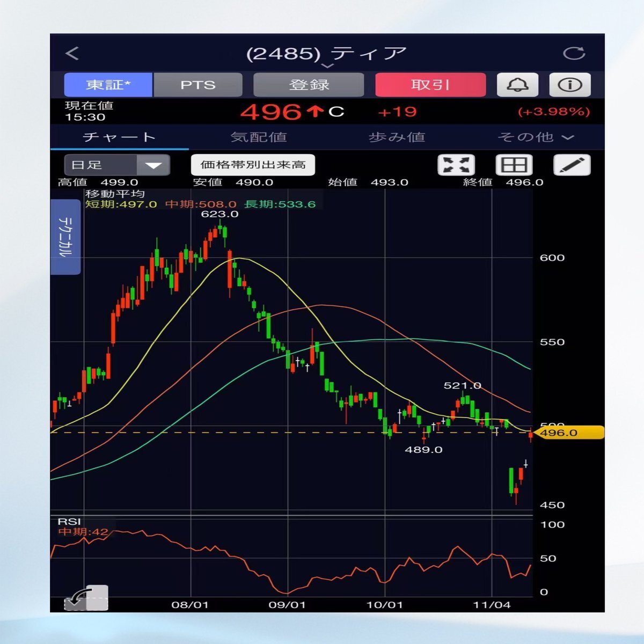
Task: Tap the 08/01 date axis label
Action: click(190, 605)
